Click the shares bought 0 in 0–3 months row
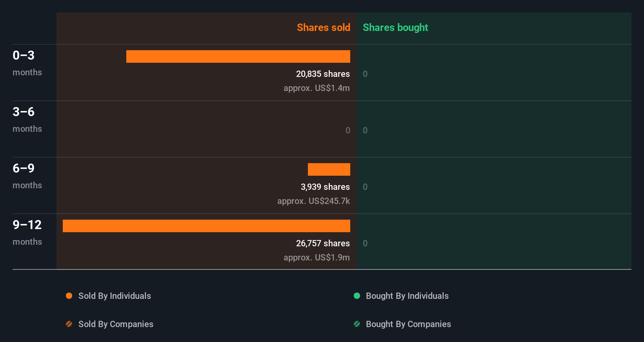 tap(365, 74)
